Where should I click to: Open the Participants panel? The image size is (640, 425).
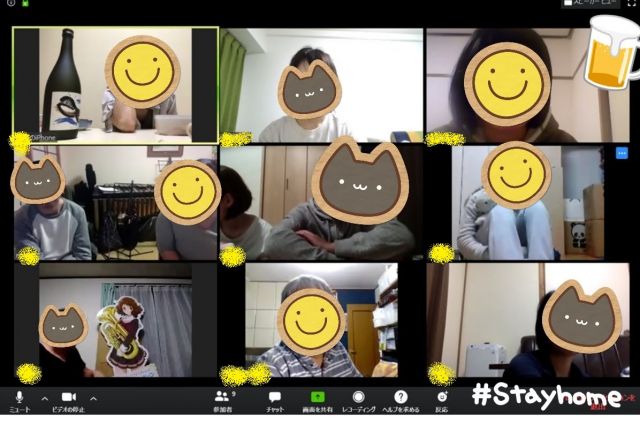(x=223, y=398)
